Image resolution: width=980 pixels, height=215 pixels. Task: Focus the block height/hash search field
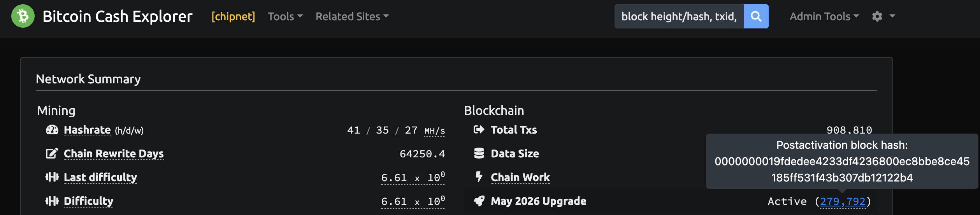[x=679, y=16]
